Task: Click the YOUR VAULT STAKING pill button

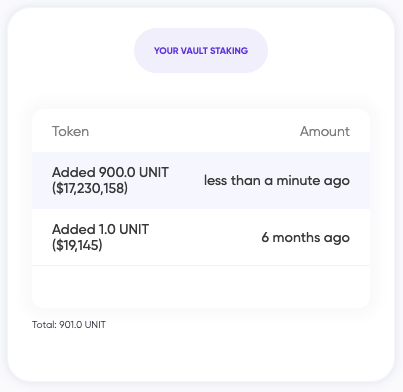Action: 201,51
